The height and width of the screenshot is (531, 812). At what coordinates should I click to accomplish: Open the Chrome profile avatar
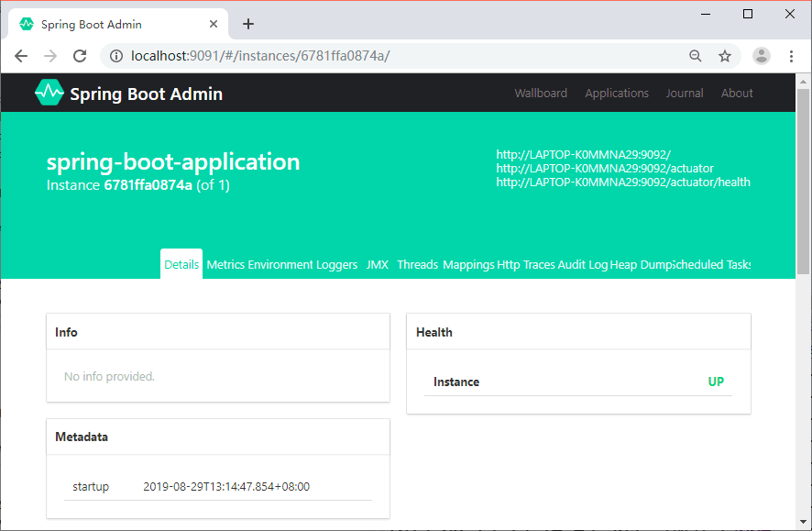pyautogui.click(x=762, y=56)
